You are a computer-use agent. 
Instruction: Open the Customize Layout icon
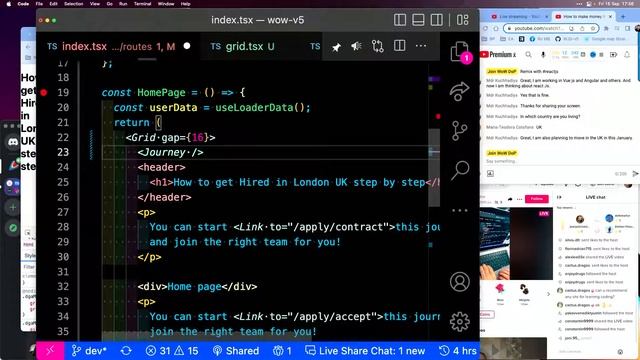click(x=462, y=20)
